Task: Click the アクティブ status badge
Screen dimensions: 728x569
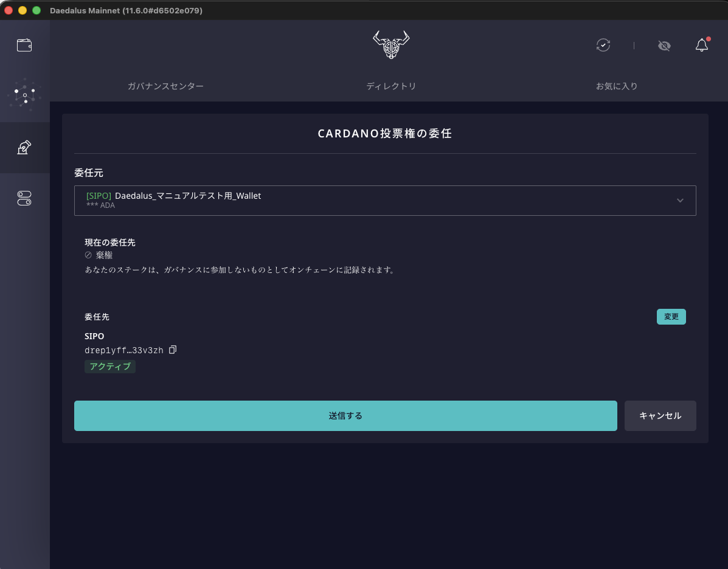Action: [x=110, y=366]
